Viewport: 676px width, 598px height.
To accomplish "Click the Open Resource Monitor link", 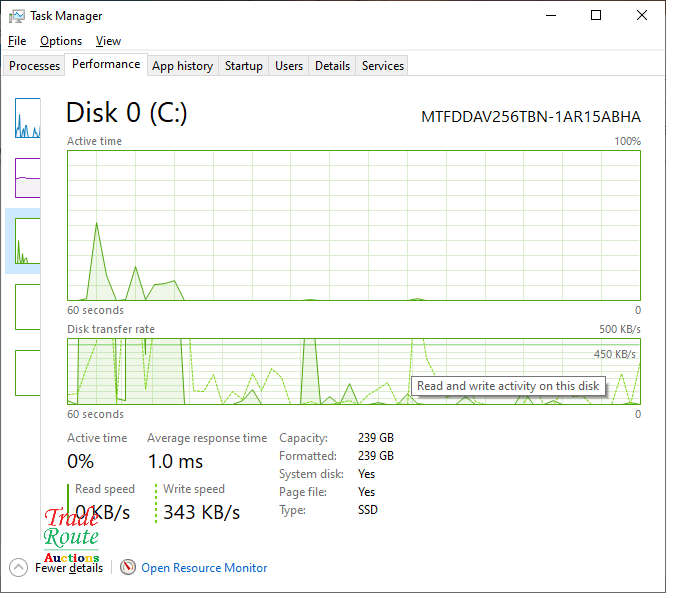I will pyautogui.click(x=204, y=568).
